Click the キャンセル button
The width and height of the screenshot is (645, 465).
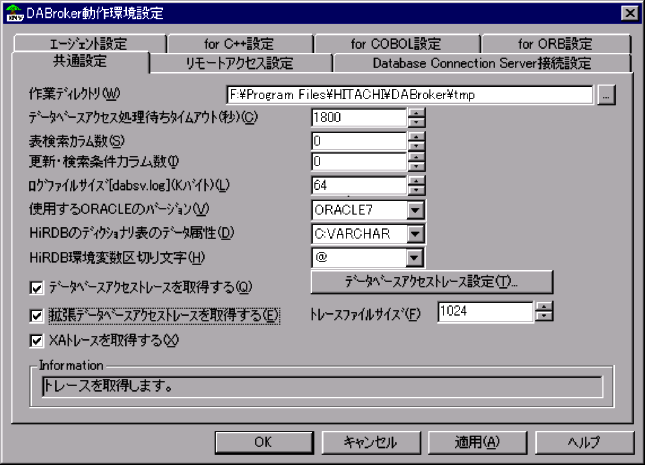click(371, 442)
